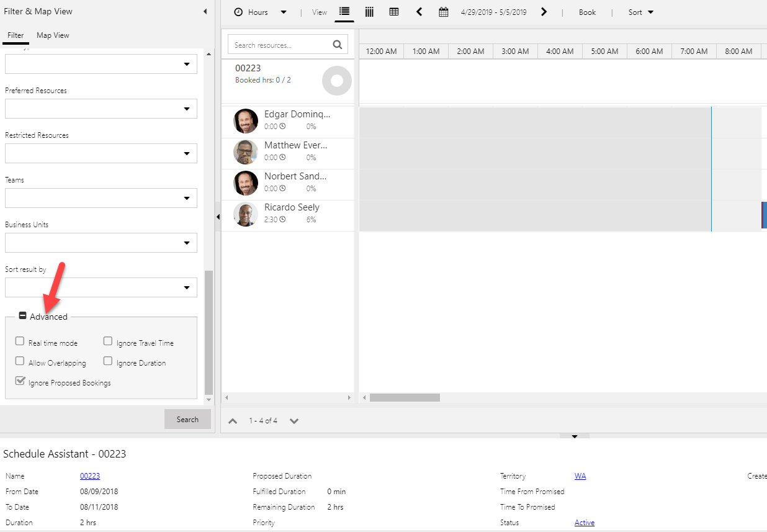This screenshot has width=767, height=532.
Task: Enable Real time mode
Action: [x=19, y=341]
